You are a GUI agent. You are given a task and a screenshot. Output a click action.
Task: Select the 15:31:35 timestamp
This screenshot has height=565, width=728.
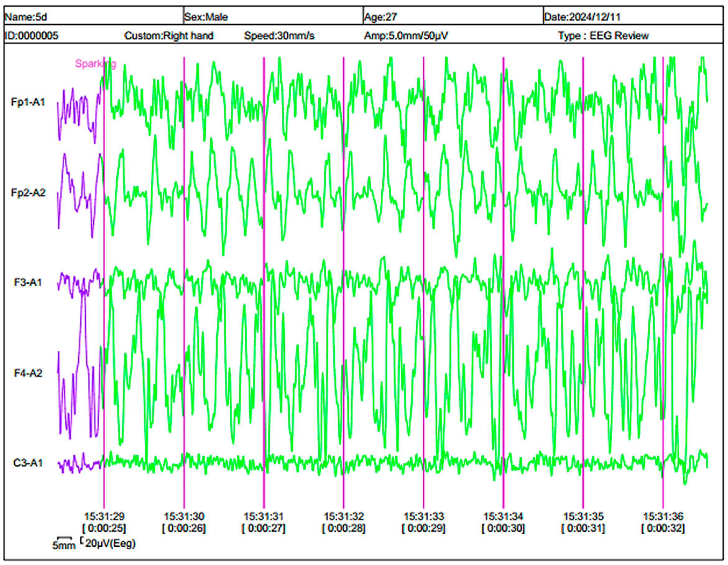583,517
